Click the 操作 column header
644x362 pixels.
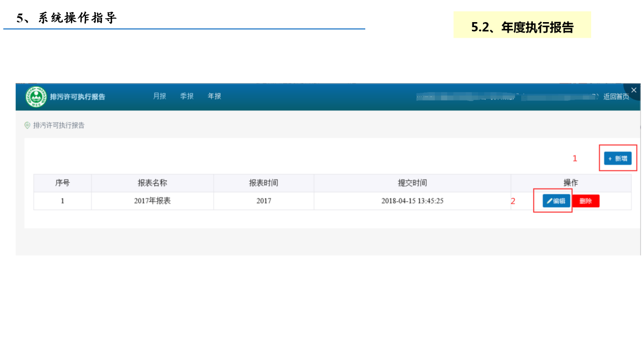pos(571,183)
